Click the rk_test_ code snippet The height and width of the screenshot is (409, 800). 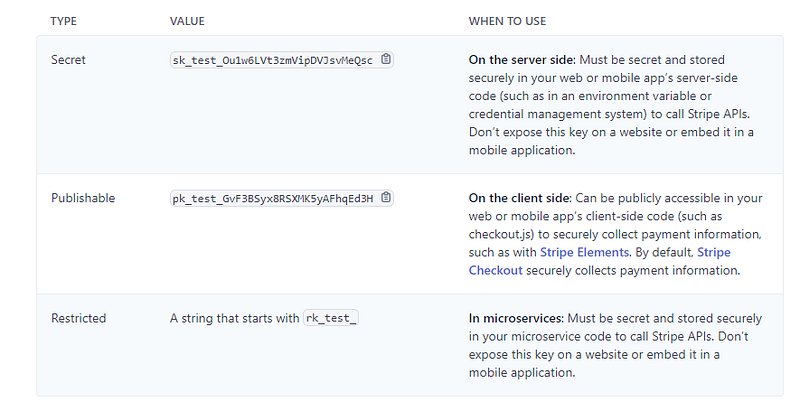tap(331, 318)
